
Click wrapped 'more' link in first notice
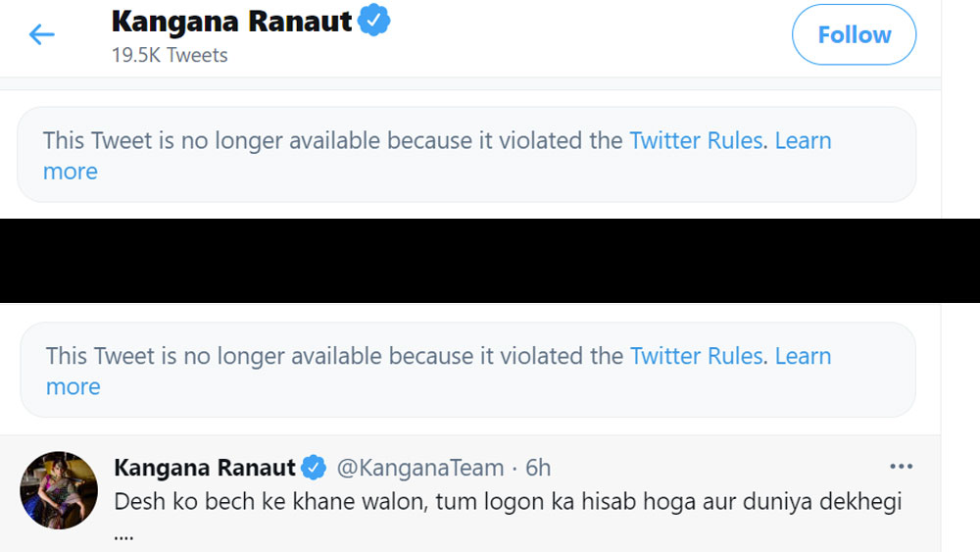click(71, 172)
